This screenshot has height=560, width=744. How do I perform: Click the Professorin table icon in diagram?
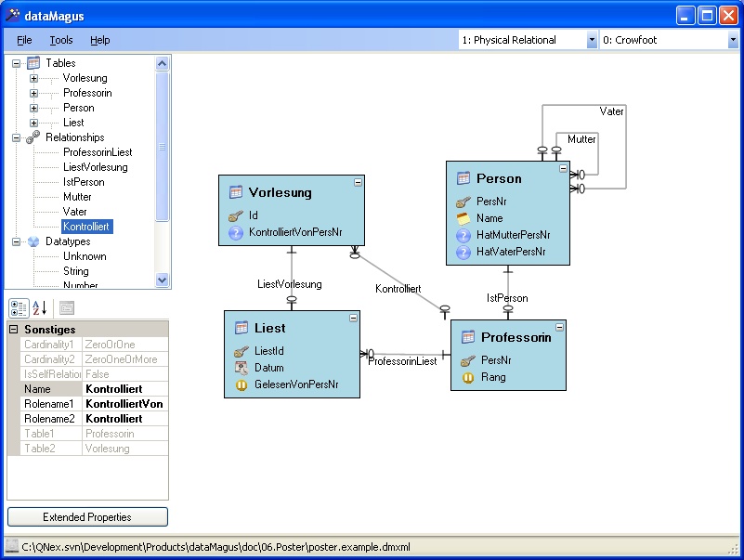point(468,337)
